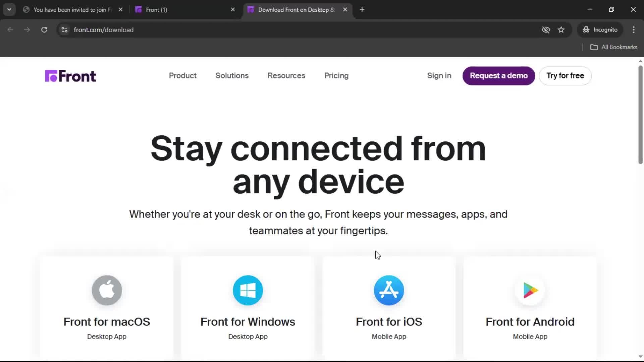Open a new browser tab with plus button
The image size is (644, 362).
[x=362, y=9]
